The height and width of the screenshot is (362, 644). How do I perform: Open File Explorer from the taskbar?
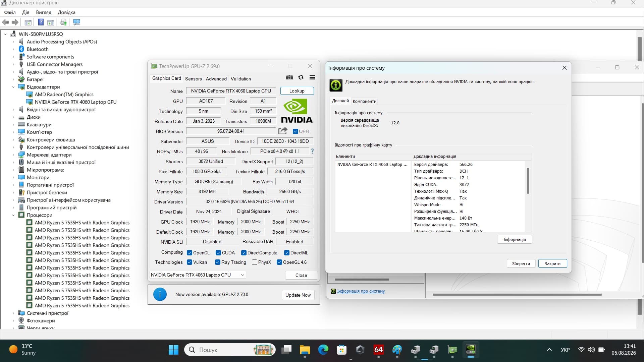tap(305, 350)
